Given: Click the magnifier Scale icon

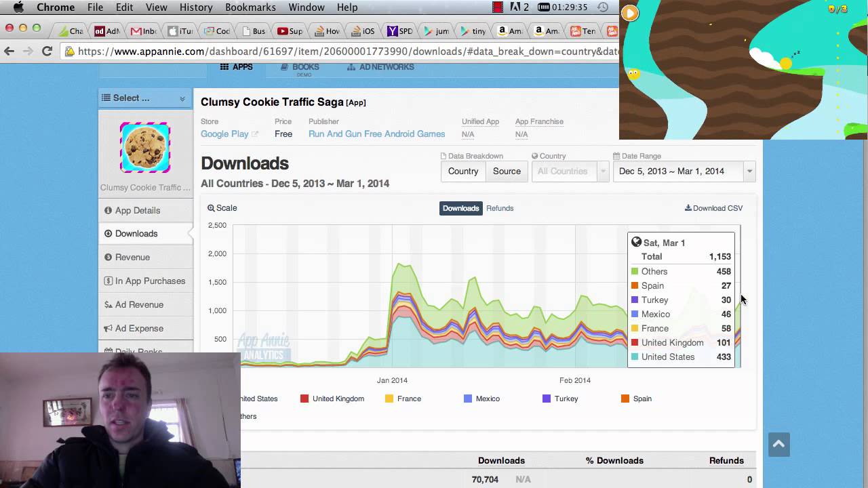Looking at the screenshot, I should click(211, 208).
